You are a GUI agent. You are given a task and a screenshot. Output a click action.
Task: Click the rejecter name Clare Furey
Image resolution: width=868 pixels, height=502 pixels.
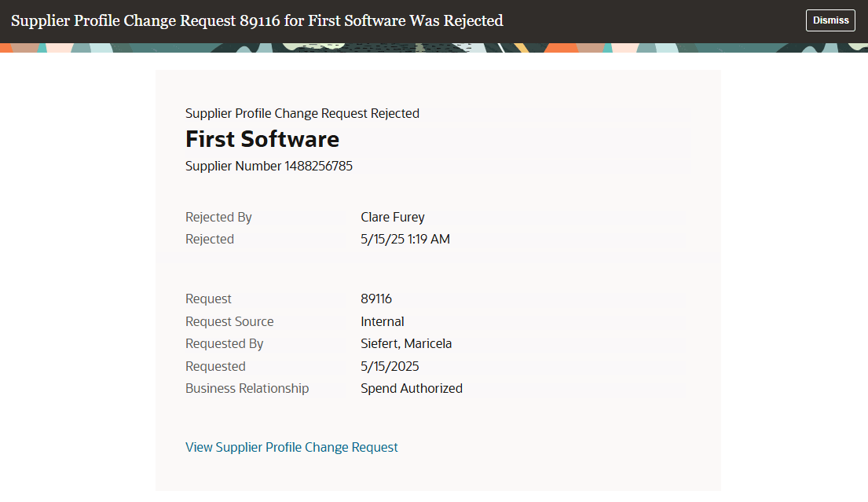[x=393, y=217]
